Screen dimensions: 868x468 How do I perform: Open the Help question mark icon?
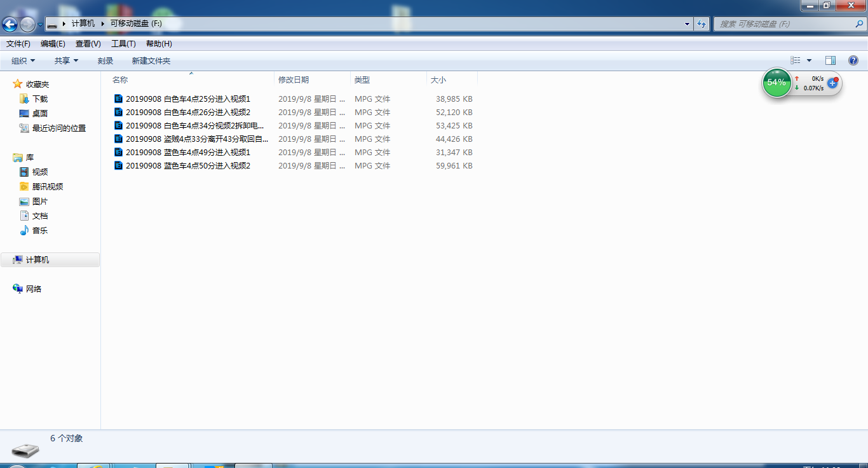853,60
